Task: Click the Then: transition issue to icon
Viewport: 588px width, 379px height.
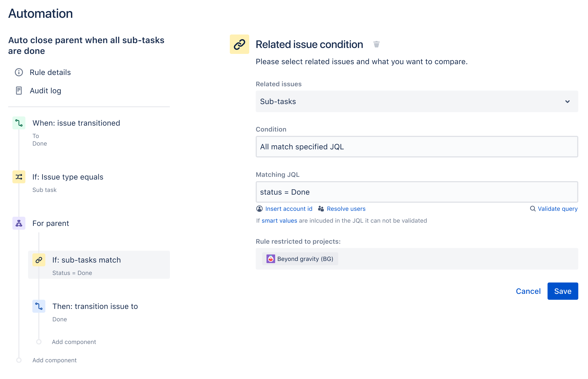Action: tap(39, 306)
